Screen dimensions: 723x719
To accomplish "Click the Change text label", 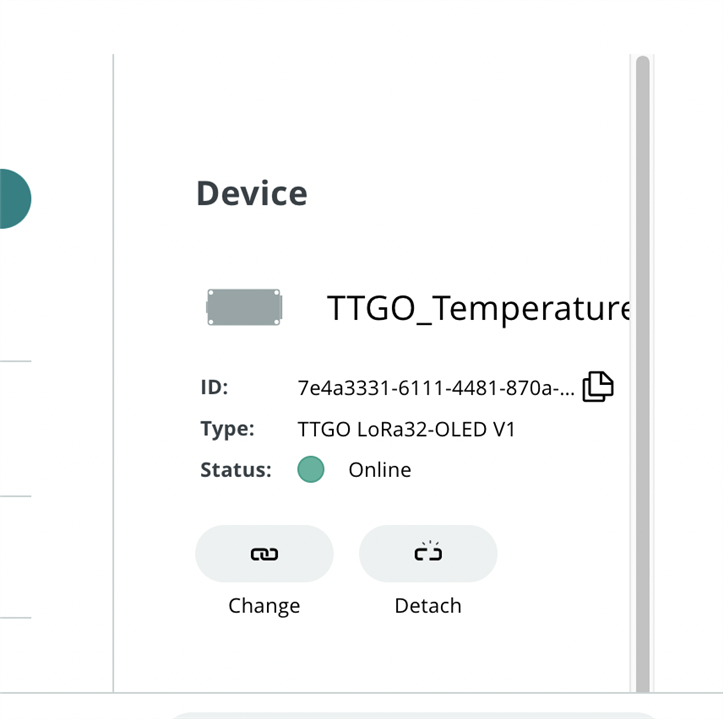I will tap(264, 606).
